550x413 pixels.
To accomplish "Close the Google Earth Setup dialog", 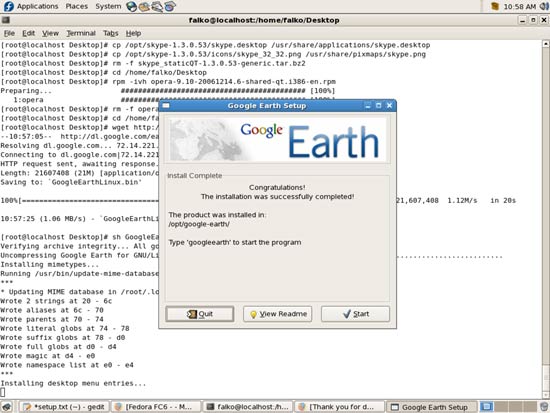I will click(x=389, y=105).
